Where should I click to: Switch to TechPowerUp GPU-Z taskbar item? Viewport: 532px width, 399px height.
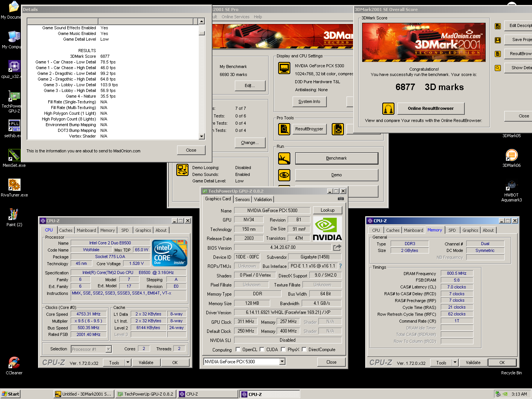(146, 394)
